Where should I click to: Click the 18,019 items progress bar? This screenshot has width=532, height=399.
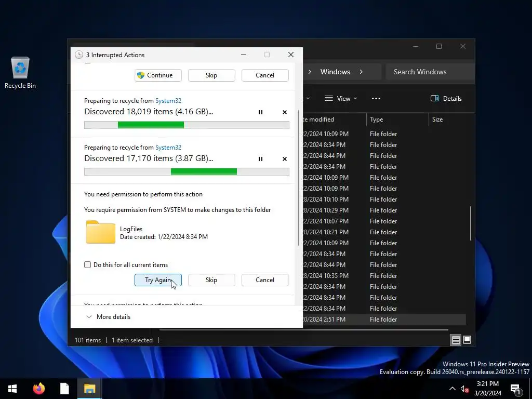pos(187,125)
